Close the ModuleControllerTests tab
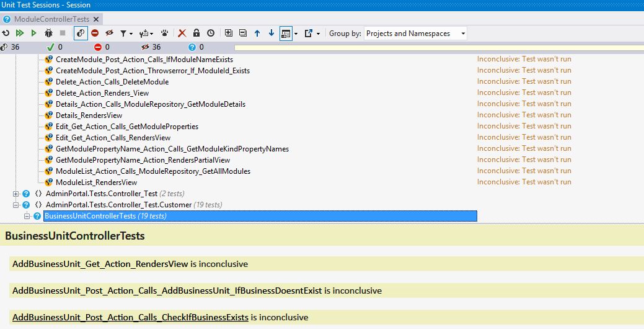Screen dimensions: 644x329 click(x=96, y=19)
